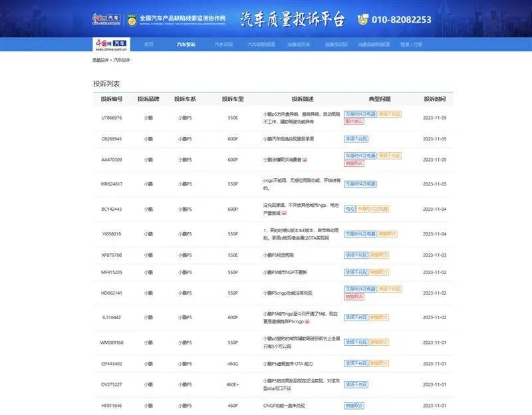Viewport: 532px width, 415px height.
Task: Click the phone icon beside 010-82082253
Action: pos(362,19)
